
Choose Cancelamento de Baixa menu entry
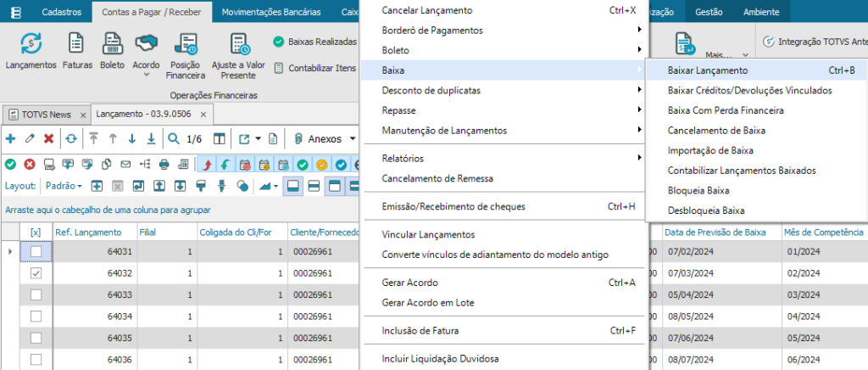tap(716, 130)
